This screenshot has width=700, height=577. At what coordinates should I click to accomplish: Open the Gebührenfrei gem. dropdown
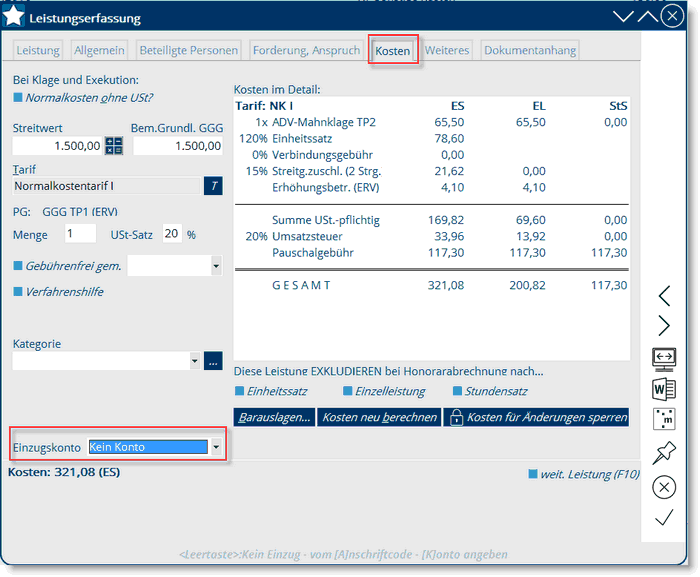(217, 266)
